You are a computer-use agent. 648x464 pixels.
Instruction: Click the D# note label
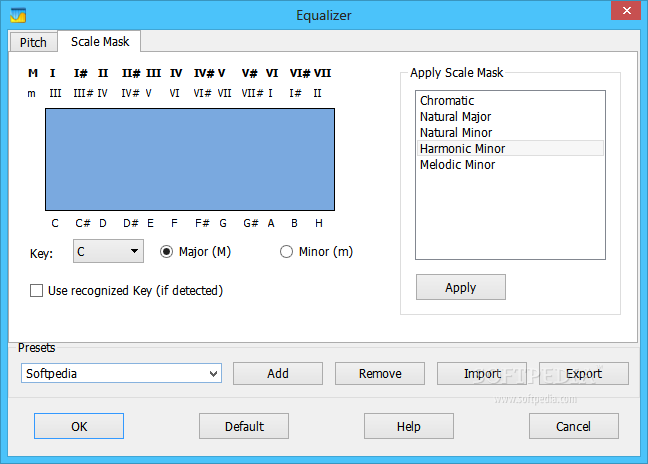[131, 223]
